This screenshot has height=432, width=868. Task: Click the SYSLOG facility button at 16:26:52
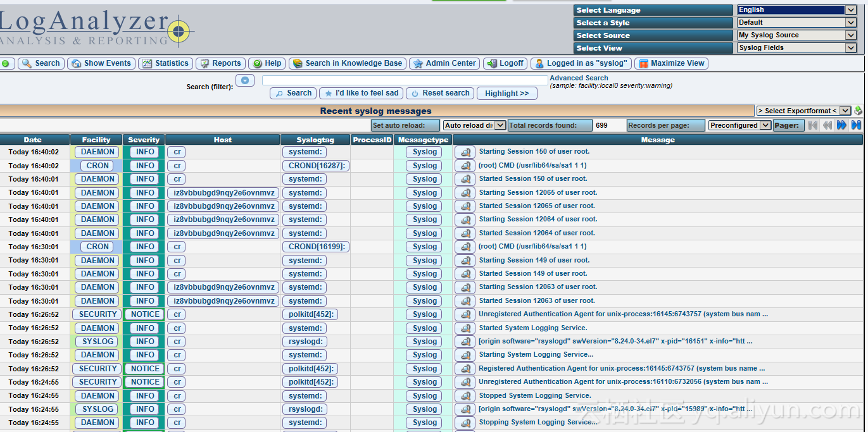point(98,342)
